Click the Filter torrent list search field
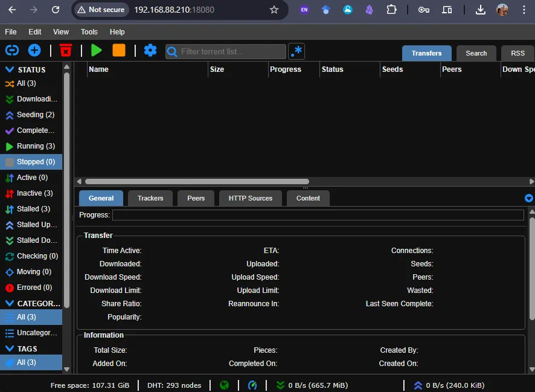 (225, 51)
